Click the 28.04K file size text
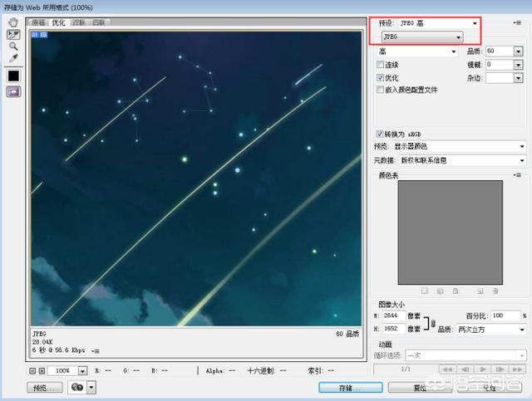 [x=42, y=342]
